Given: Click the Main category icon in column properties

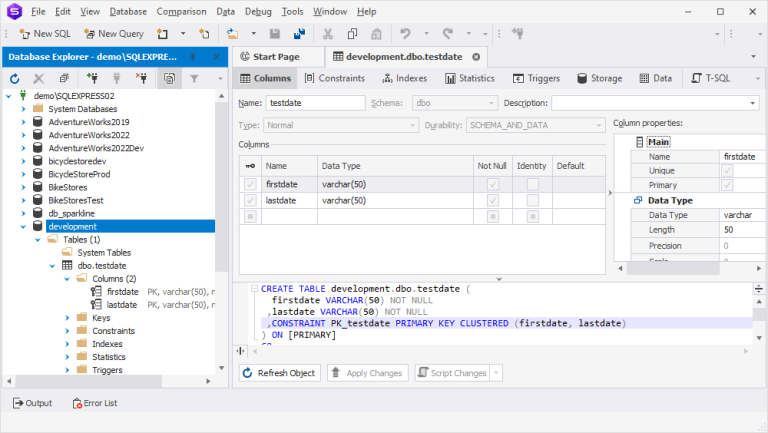Looking at the screenshot, I should click(639, 142).
